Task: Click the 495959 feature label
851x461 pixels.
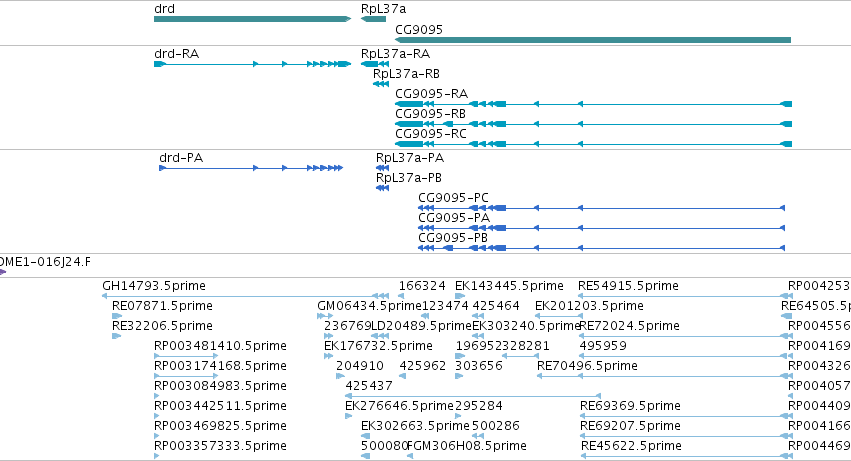Action: [x=603, y=346]
